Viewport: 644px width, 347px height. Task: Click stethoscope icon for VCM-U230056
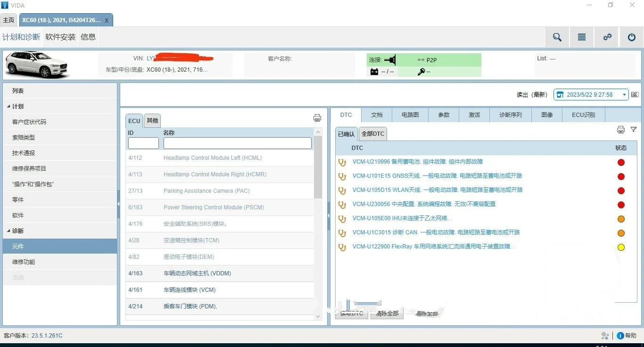point(343,205)
